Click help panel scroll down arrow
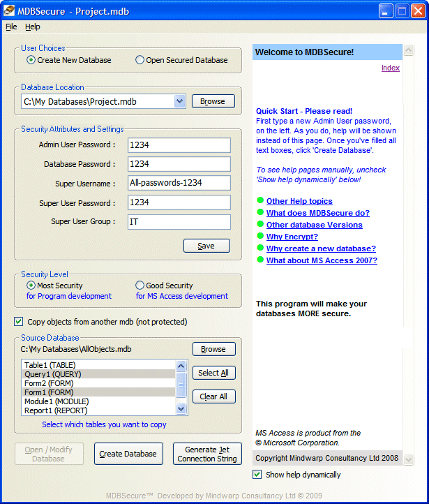 (x=408, y=459)
